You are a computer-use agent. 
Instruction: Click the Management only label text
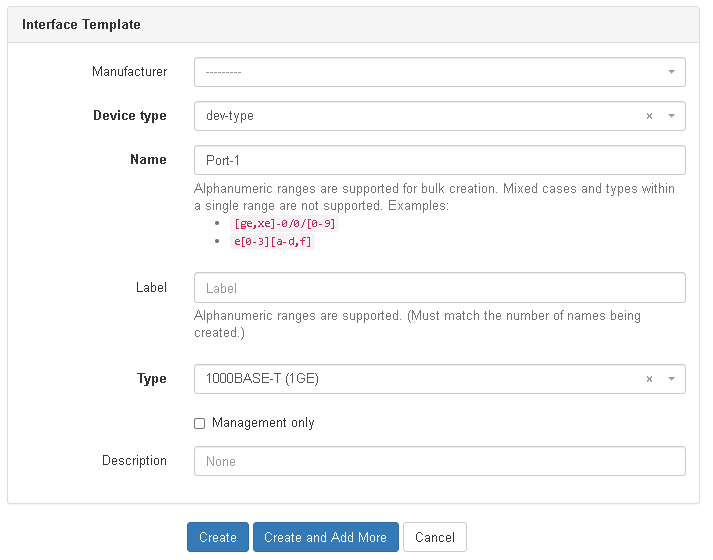click(263, 423)
